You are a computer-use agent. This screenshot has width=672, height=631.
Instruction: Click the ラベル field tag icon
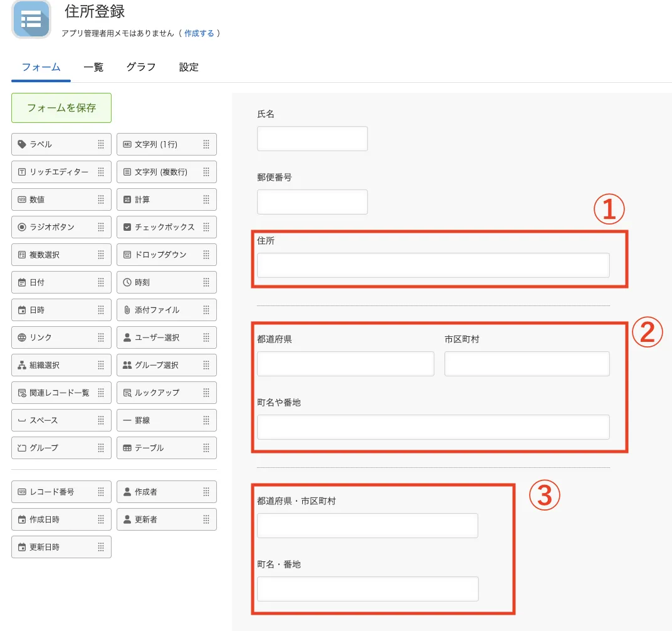(x=22, y=144)
